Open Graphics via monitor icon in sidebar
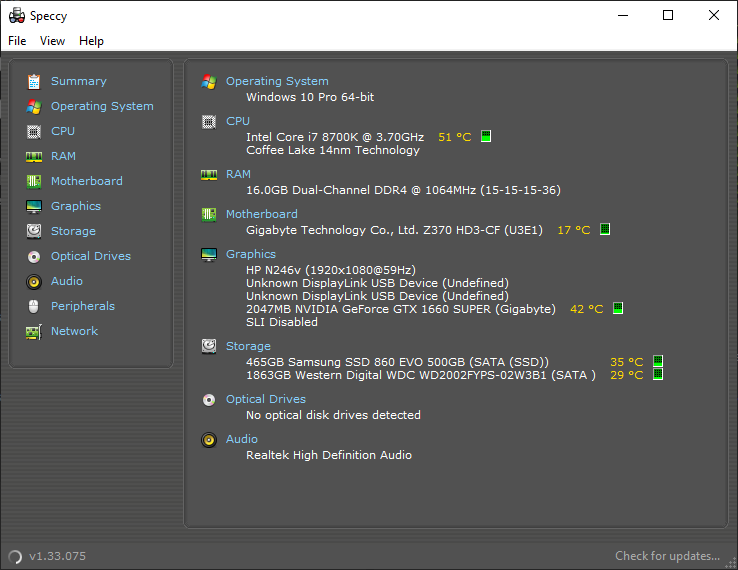The image size is (738, 570). 34,206
